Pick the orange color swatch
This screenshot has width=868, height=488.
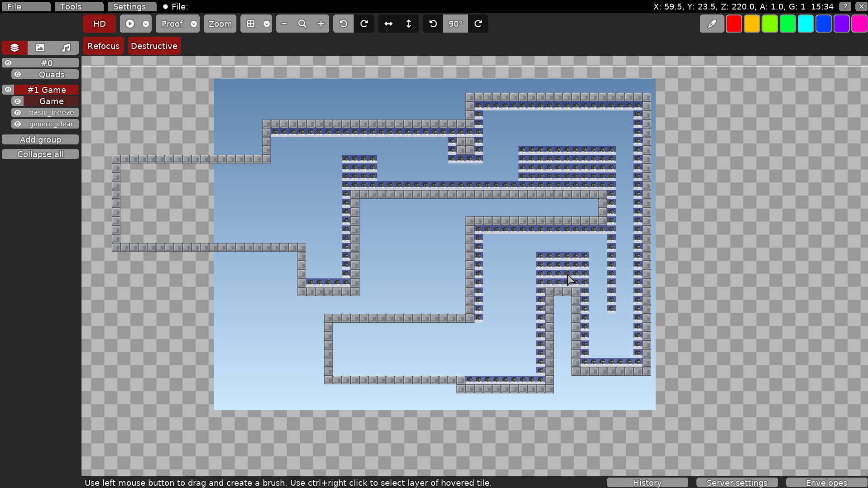point(752,24)
